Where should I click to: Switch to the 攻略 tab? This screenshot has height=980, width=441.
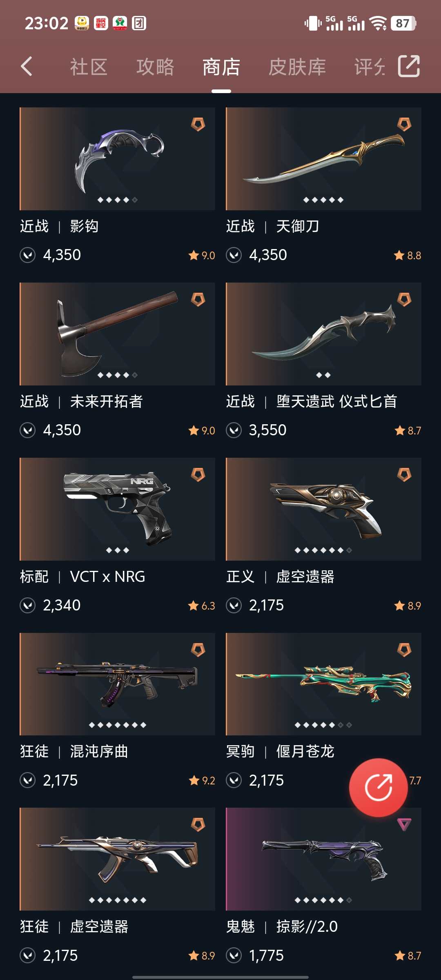pyautogui.click(x=155, y=67)
